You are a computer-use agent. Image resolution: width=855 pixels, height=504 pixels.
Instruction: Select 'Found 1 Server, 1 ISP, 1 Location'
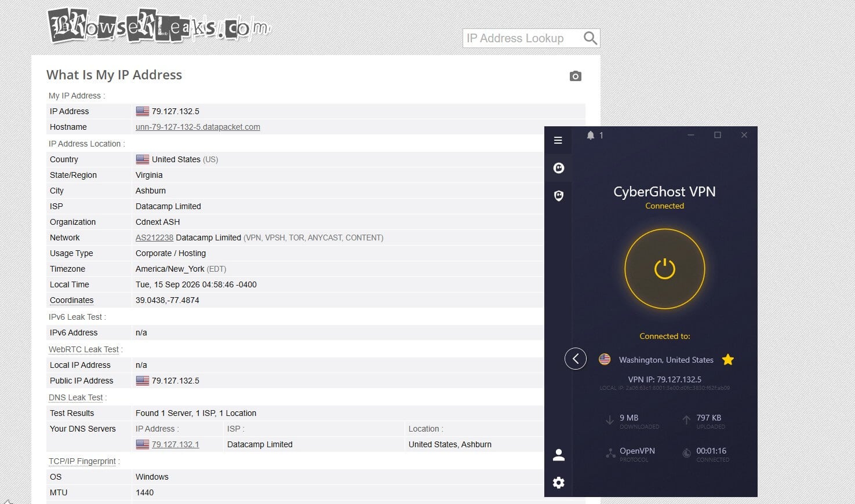tap(196, 413)
